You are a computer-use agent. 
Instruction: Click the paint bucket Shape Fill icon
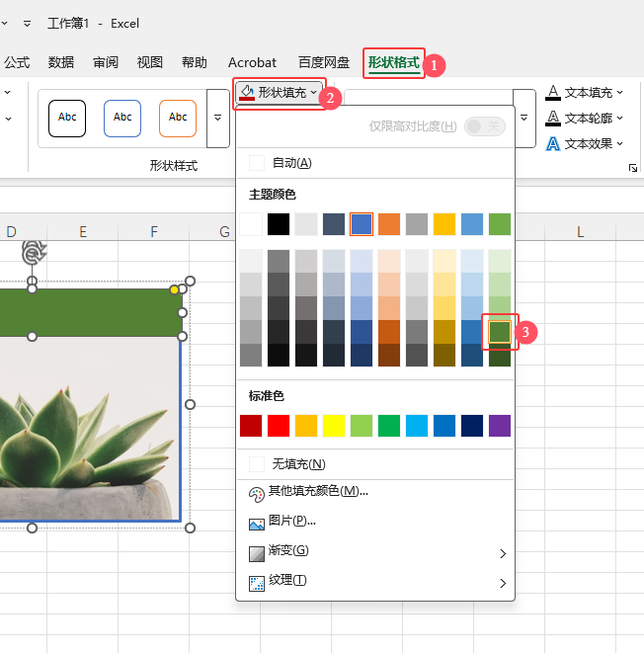[247, 93]
